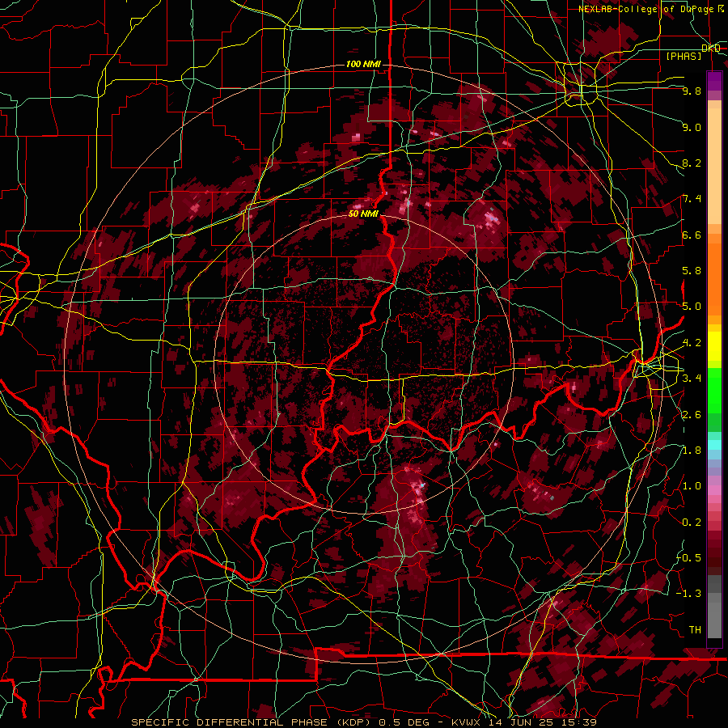The height and width of the screenshot is (728, 728).
Task: Click the 8.2 value on color scale
Action: [x=692, y=163]
